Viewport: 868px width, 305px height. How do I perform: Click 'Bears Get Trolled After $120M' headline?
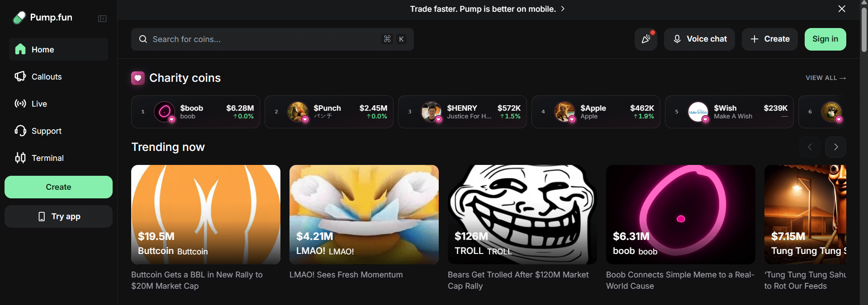pyautogui.click(x=518, y=280)
